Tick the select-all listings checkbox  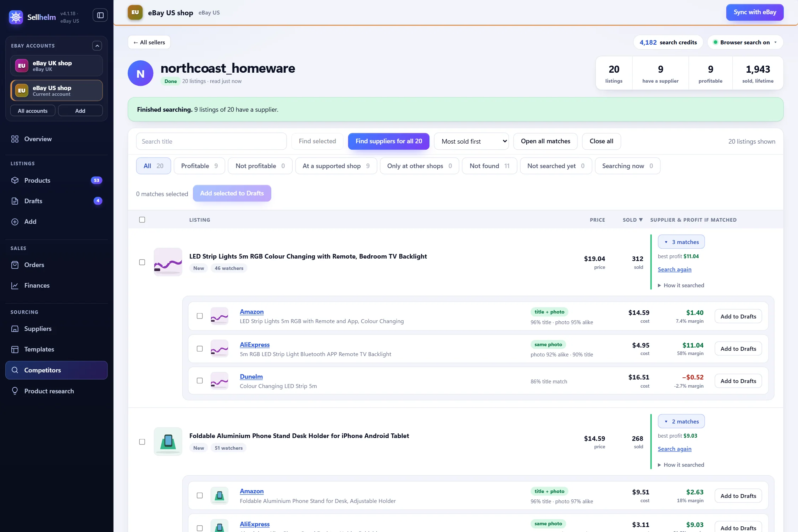[142, 220]
